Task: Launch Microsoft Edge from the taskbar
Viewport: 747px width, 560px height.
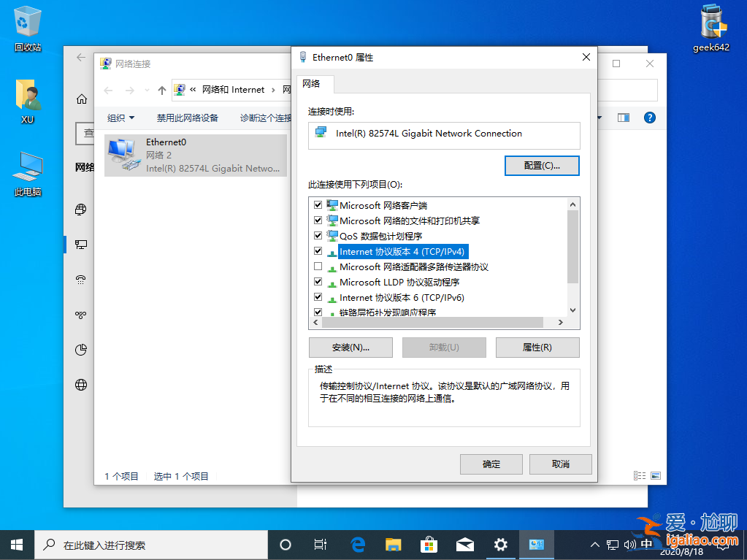Action: coord(357,545)
